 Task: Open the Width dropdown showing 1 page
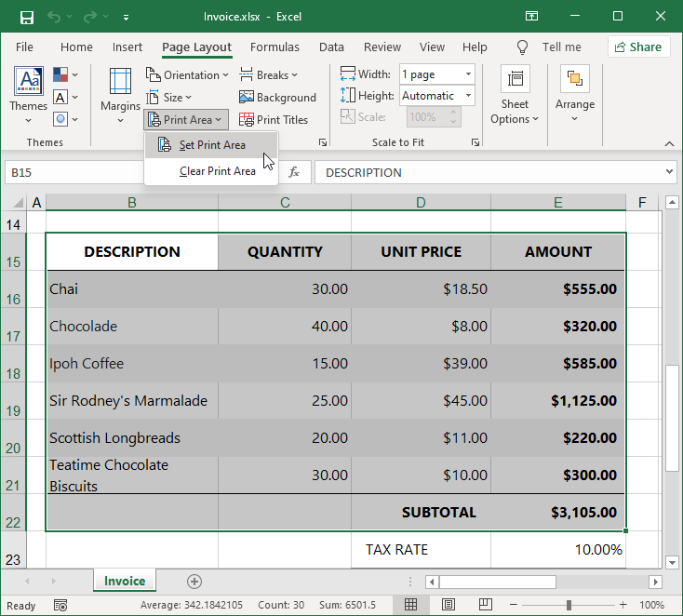pyautogui.click(x=468, y=74)
